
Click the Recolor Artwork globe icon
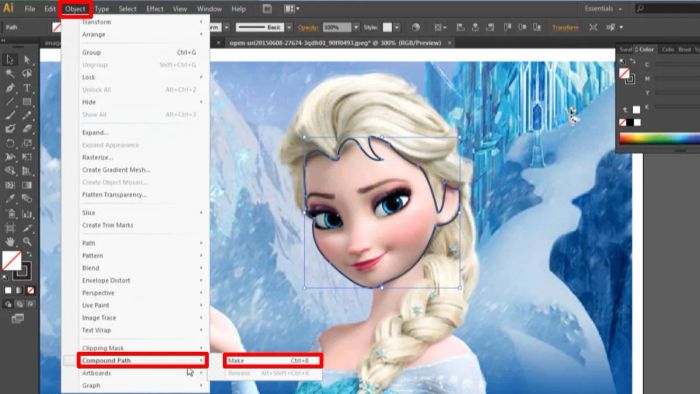coord(416,27)
